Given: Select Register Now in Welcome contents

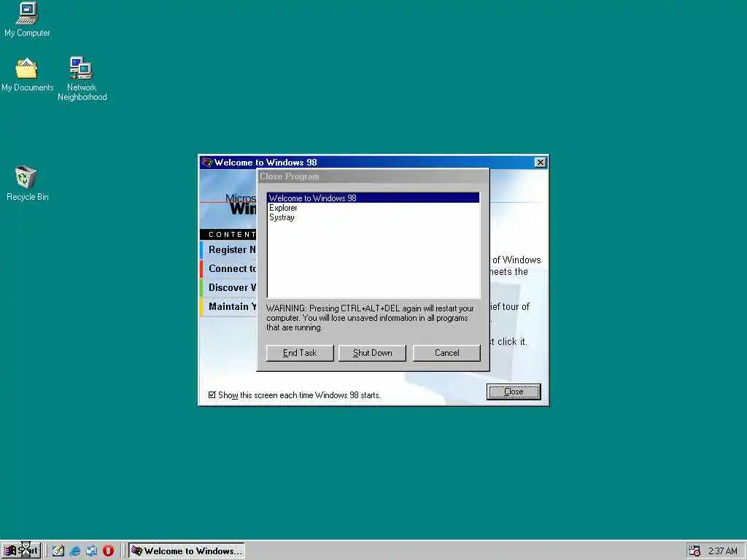Looking at the screenshot, I should [x=228, y=249].
